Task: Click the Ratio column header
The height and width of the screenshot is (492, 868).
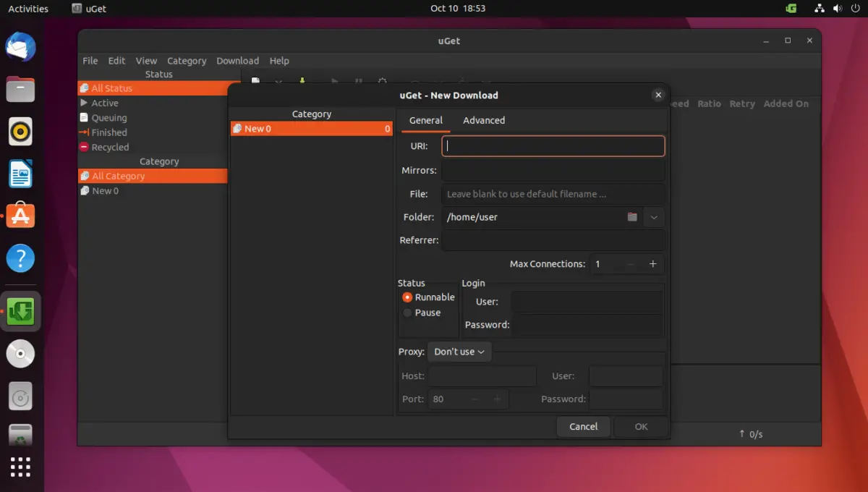Action: click(709, 104)
